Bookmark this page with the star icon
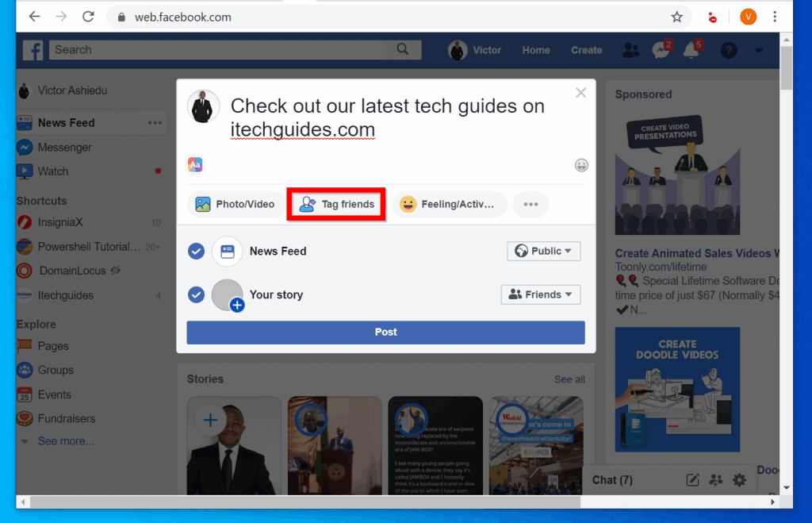812x523 pixels. point(677,17)
